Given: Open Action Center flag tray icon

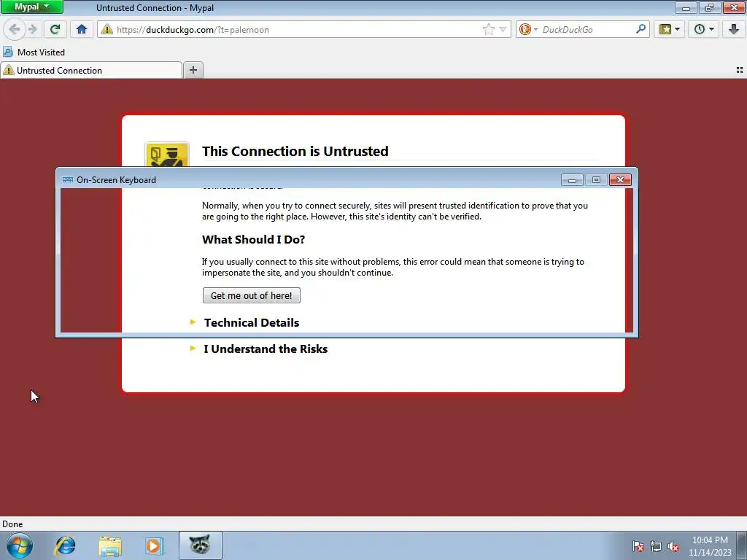Looking at the screenshot, I should coord(638,546).
